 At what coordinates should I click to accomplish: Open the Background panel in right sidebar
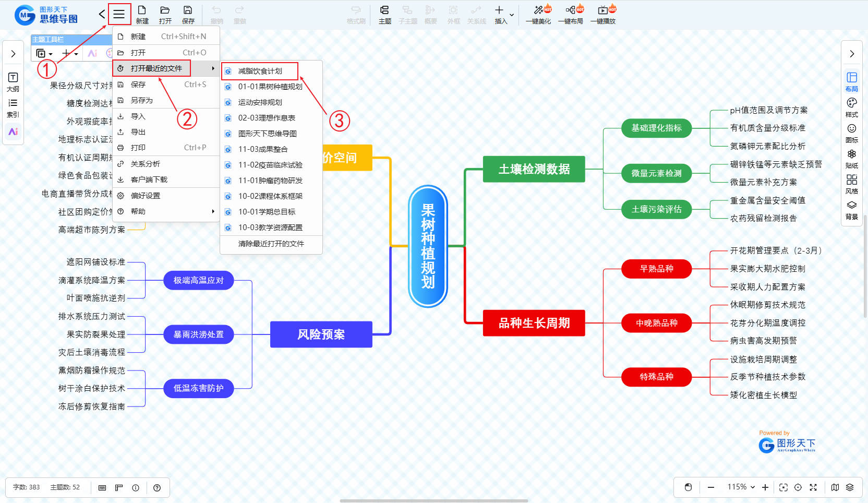tap(851, 209)
